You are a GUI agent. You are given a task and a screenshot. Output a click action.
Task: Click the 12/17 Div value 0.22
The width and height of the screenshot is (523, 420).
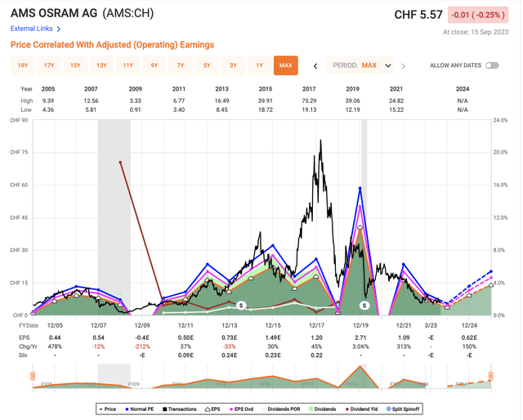point(316,355)
